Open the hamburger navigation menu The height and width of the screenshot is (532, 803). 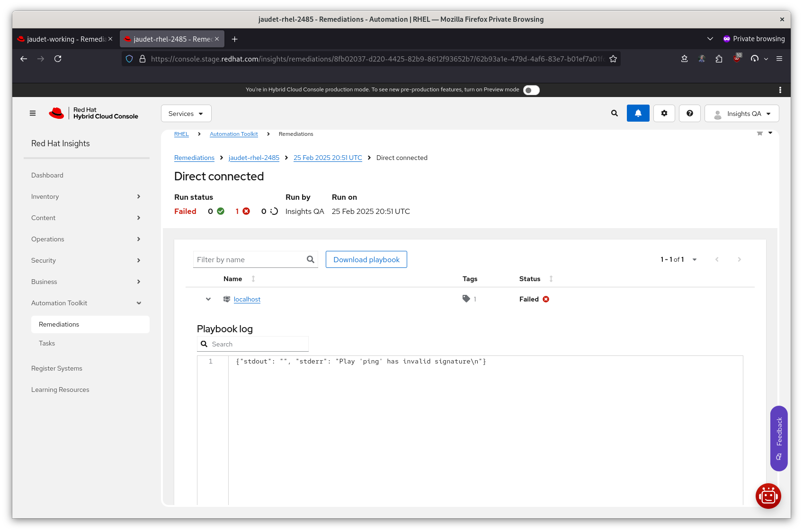(33, 113)
